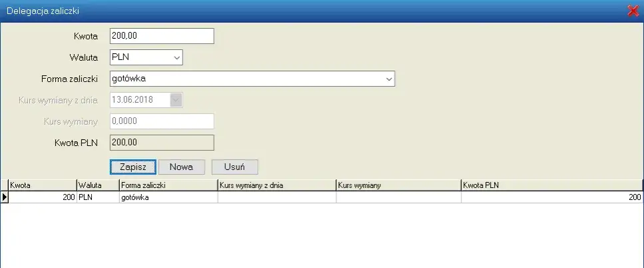The height and width of the screenshot is (268, 644).
Task: Close the Delegacja zaliczki window
Action: pyautogui.click(x=633, y=11)
